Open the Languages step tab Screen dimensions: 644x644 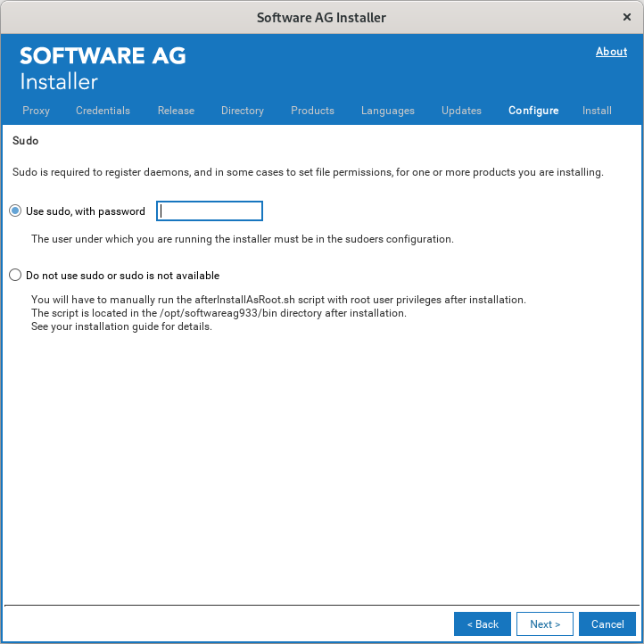[x=388, y=111]
